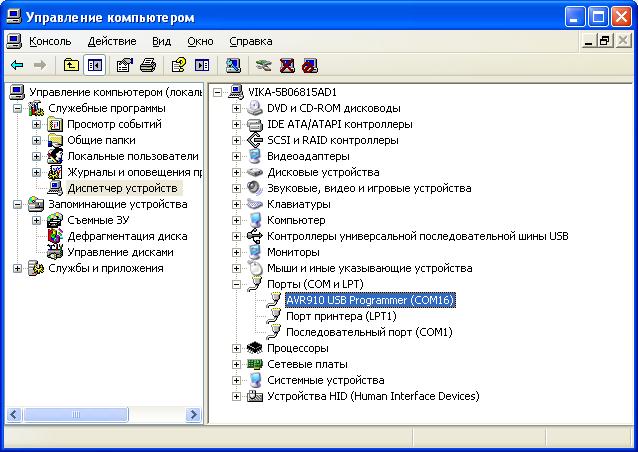Expand the Устройства HID node
Image resolution: width=638 pixels, height=452 pixels.
(x=236, y=396)
